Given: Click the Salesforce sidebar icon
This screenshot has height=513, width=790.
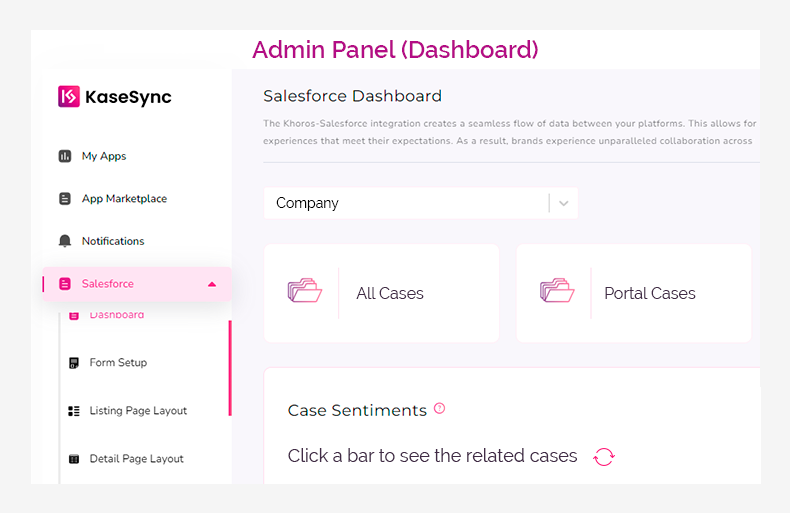Looking at the screenshot, I should coord(65,284).
